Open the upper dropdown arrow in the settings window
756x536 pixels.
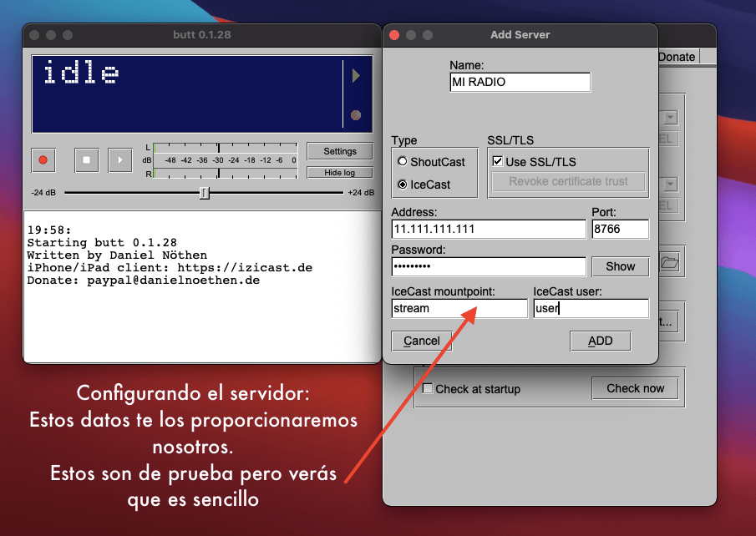coord(668,118)
